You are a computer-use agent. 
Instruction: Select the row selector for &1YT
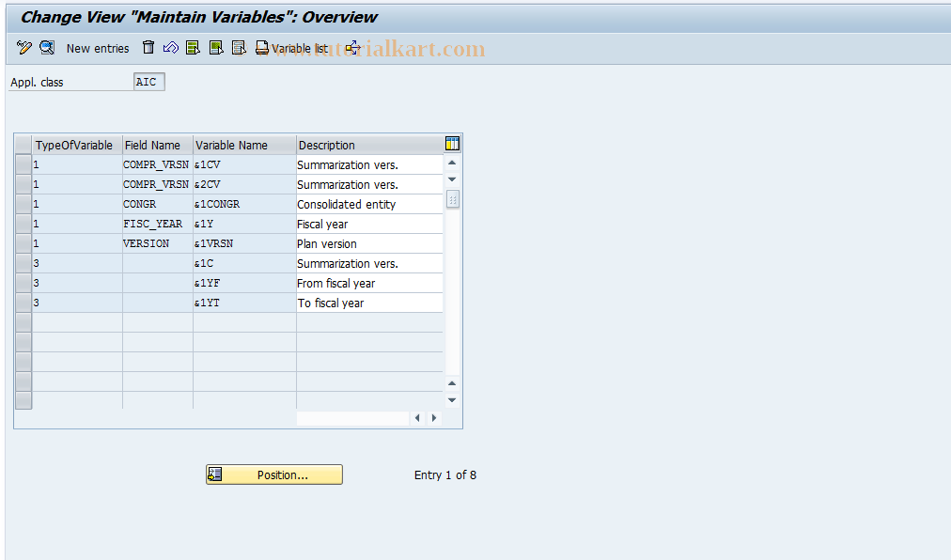(x=23, y=303)
